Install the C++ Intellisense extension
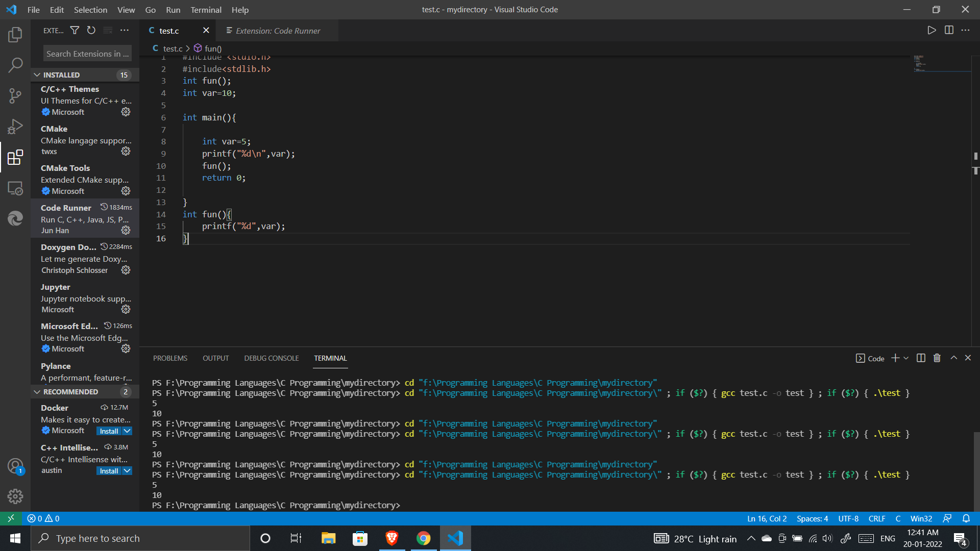 pyautogui.click(x=109, y=471)
